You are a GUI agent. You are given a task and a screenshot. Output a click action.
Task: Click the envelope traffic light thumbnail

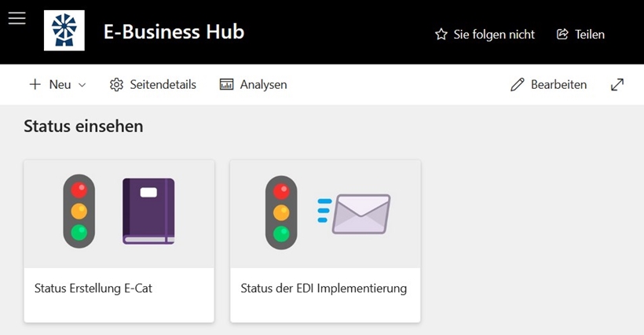point(325,214)
